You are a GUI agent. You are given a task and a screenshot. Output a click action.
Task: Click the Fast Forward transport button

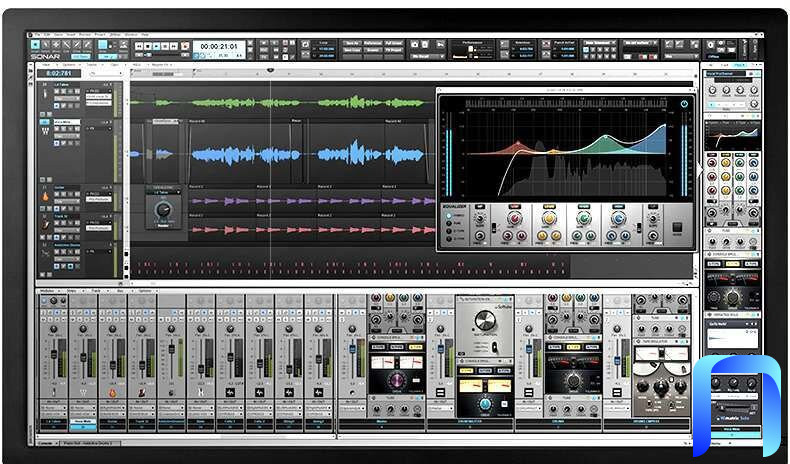[173, 46]
